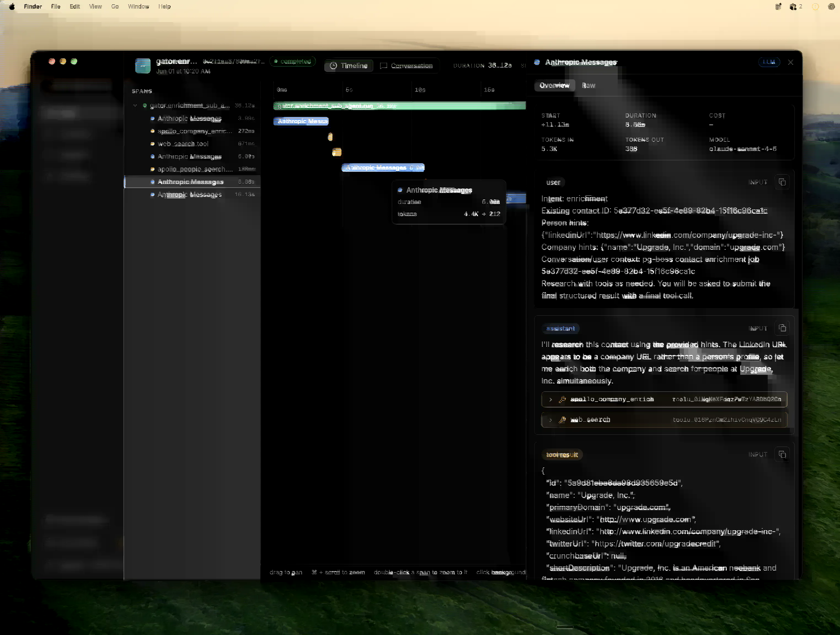The width and height of the screenshot is (840, 635).
Task: Click the "user" role label
Action: [x=553, y=182]
